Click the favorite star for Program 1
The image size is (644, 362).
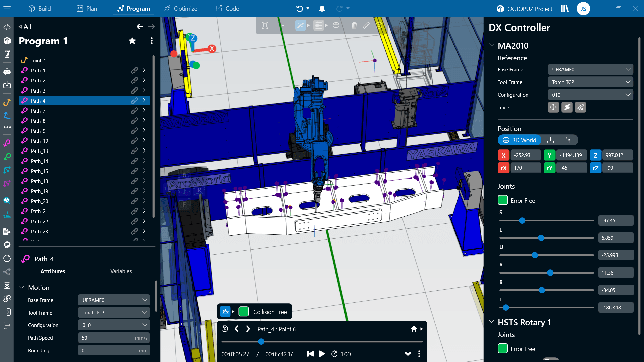[132, 41]
